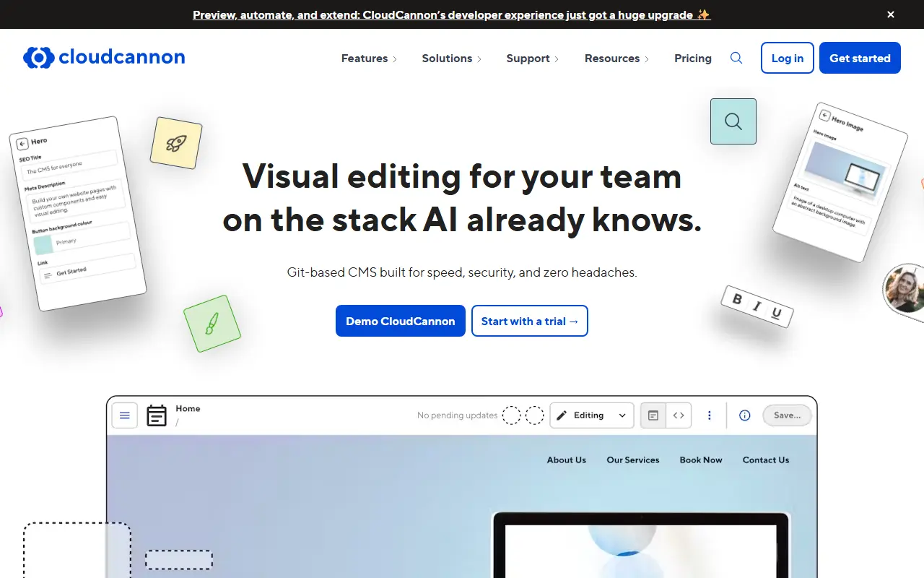Click the woman's avatar photo
Screen dimensions: 924x578
click(x=904, y=288)
